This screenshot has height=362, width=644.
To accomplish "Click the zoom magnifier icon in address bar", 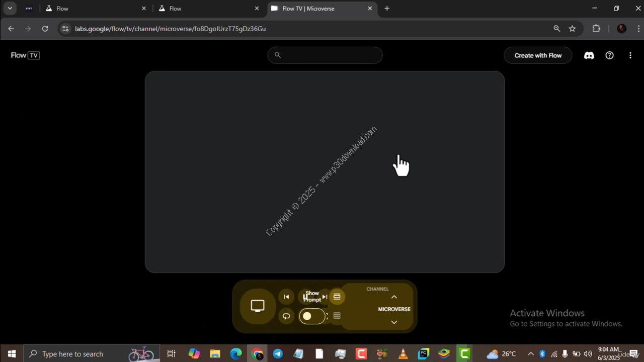I will point(556,29).
